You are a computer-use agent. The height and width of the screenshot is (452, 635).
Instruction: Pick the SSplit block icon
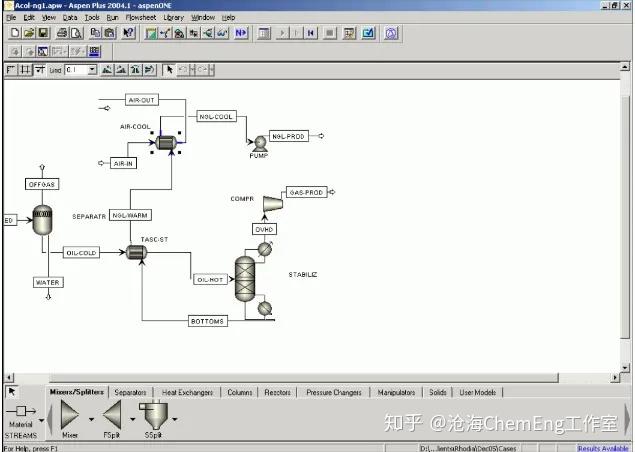154,415
